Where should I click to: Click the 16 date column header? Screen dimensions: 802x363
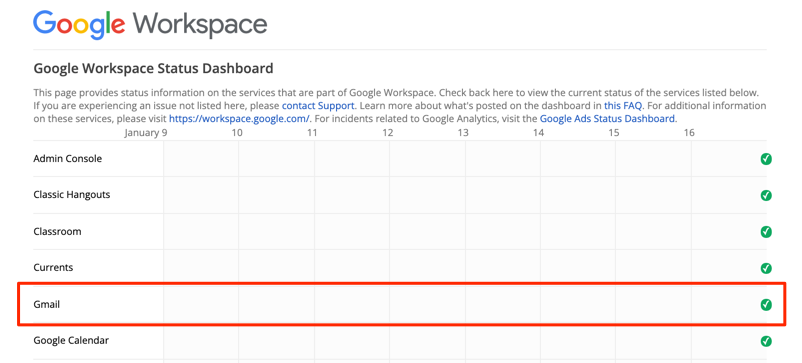[x=689, y=132]
